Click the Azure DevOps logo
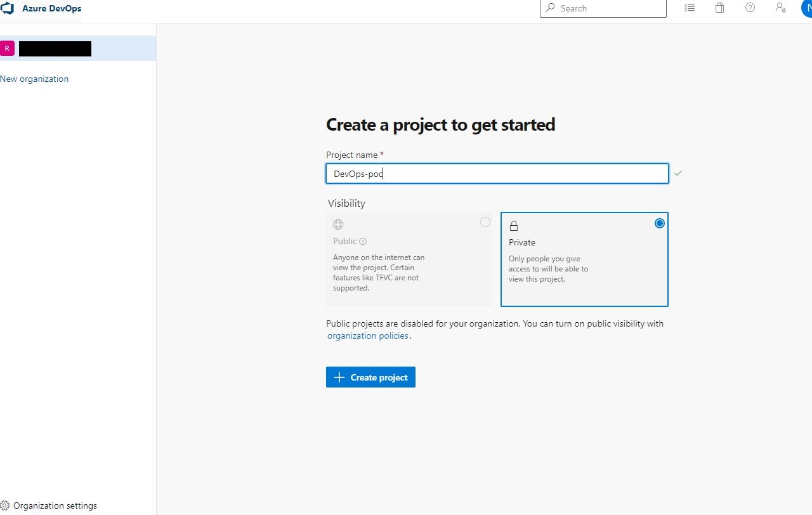 point(8,8)
